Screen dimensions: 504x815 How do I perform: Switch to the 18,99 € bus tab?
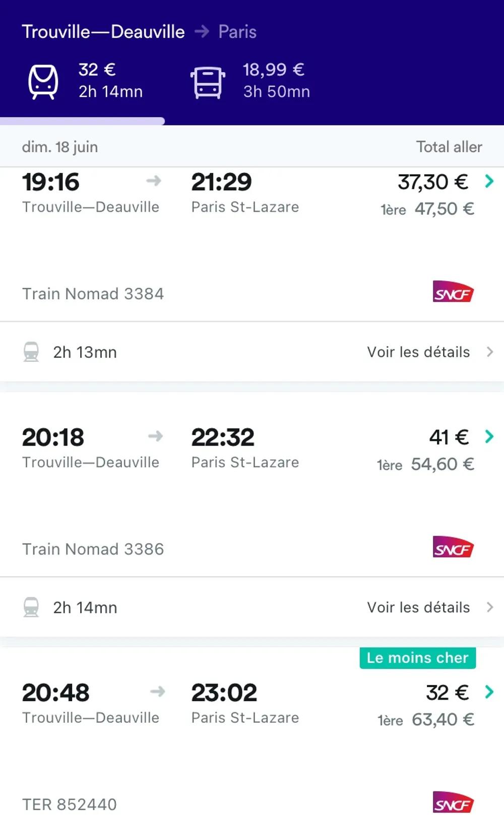coord(276,81)
